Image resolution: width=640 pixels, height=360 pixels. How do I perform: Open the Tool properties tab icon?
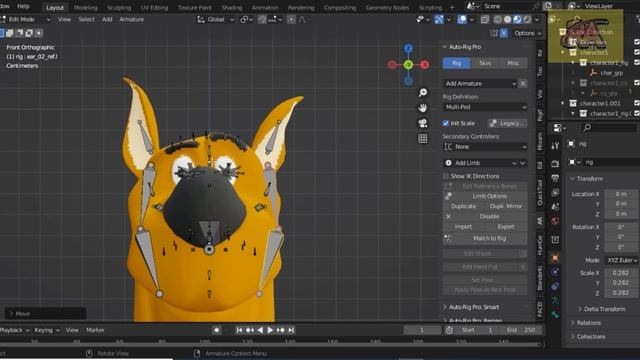coord(555,146)
